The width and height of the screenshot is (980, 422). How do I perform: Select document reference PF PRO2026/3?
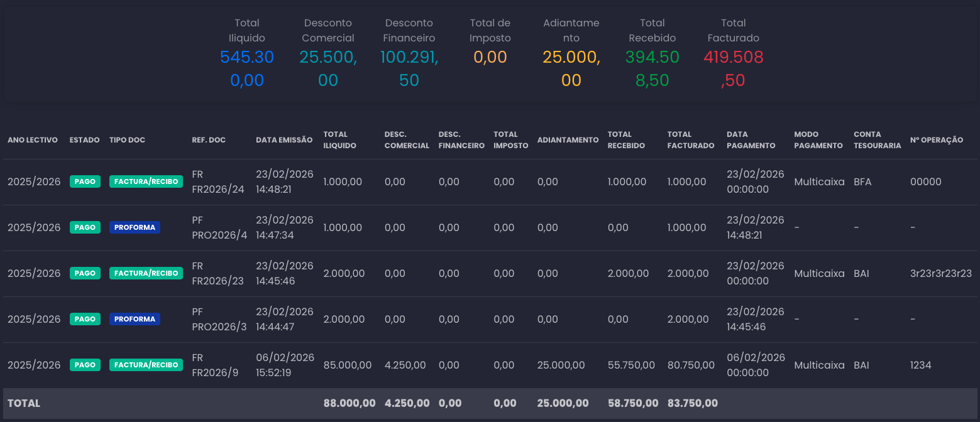click(x=219, y=320)
